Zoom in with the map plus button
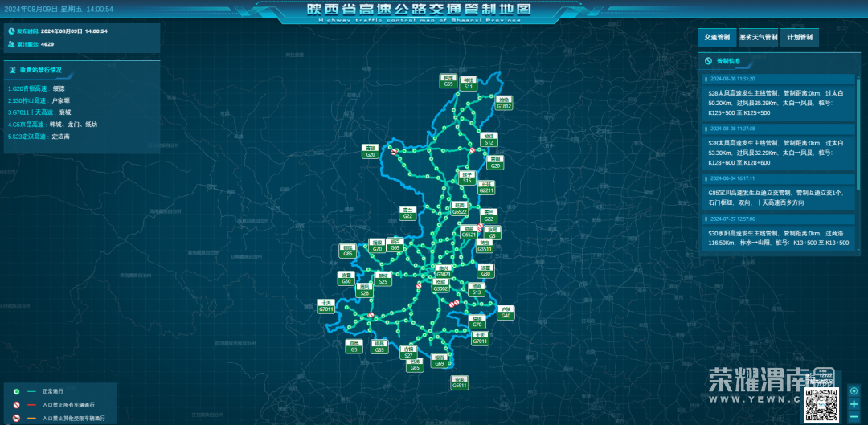Screen dimensions: 868x425 click(854, 403)
